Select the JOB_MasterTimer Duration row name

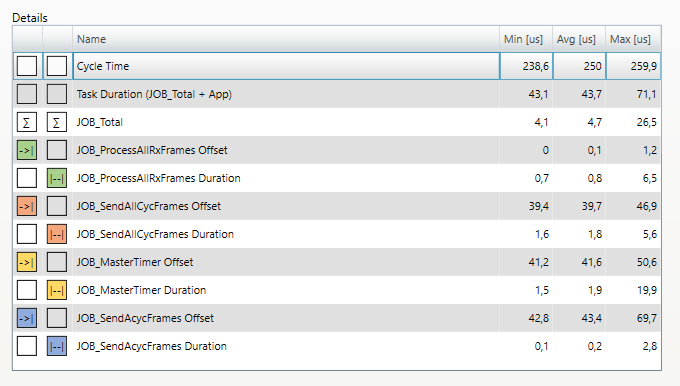point(141,290)
